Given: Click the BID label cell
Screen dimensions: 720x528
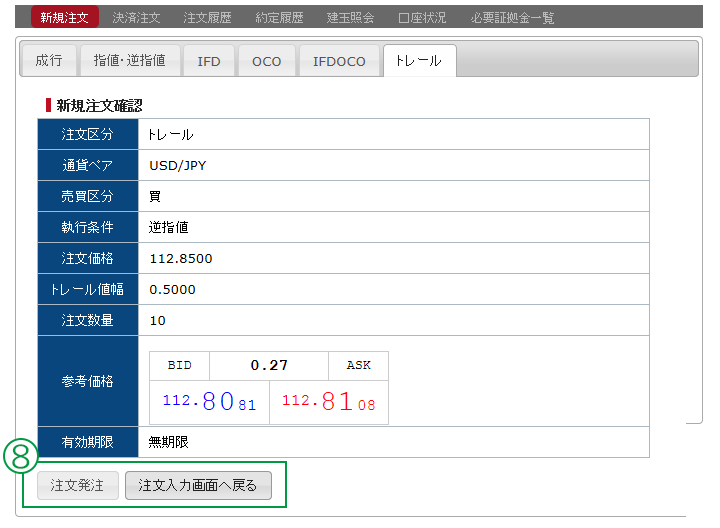Looking at the screenshot, I should pos(180,365).
